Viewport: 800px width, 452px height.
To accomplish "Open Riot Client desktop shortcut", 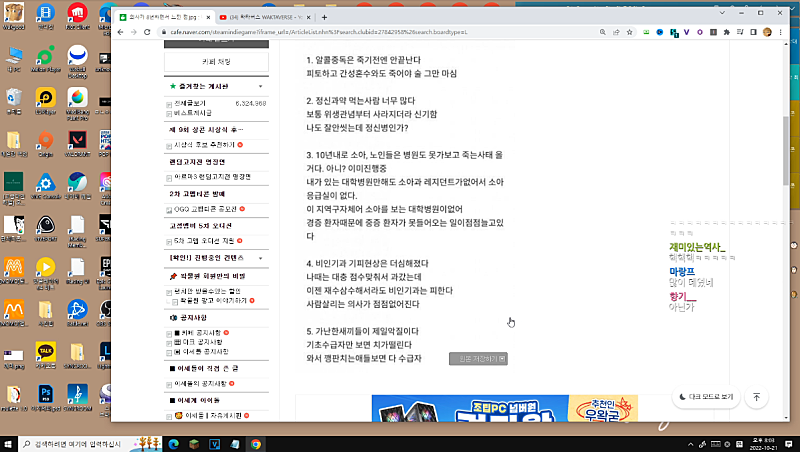I will tap(77, 16).
